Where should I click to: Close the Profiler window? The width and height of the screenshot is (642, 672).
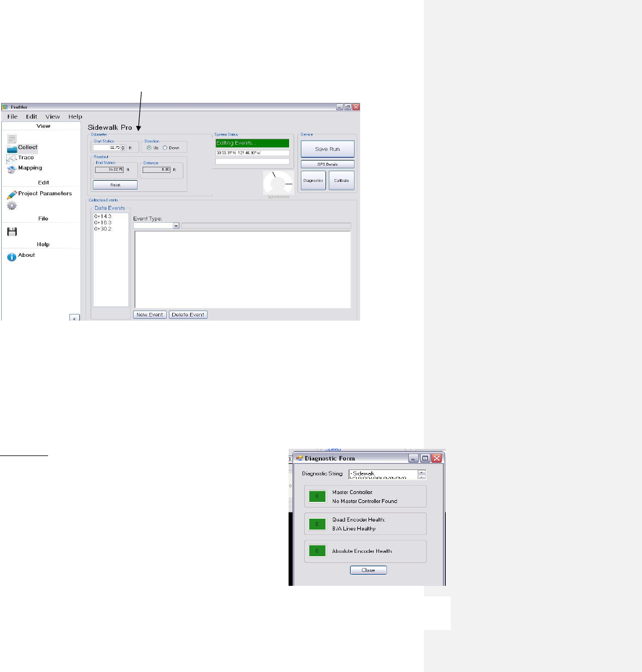[x=356, y=107]
